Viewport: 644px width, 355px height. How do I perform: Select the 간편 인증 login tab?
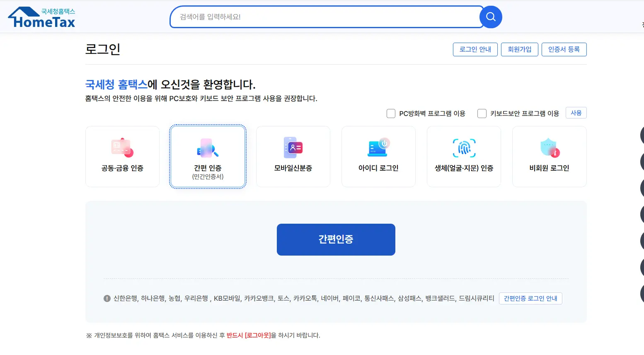208,157
